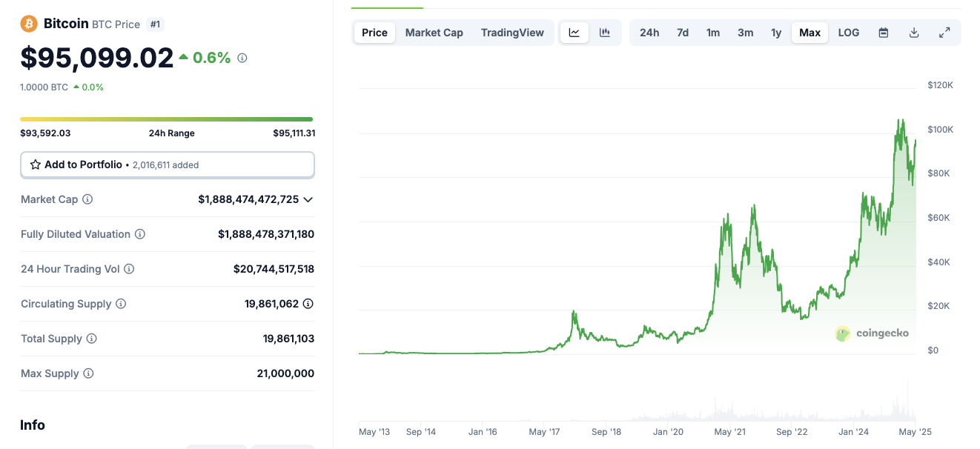
Task: Set chart range to 7d
Action: [x=683, y=33]
